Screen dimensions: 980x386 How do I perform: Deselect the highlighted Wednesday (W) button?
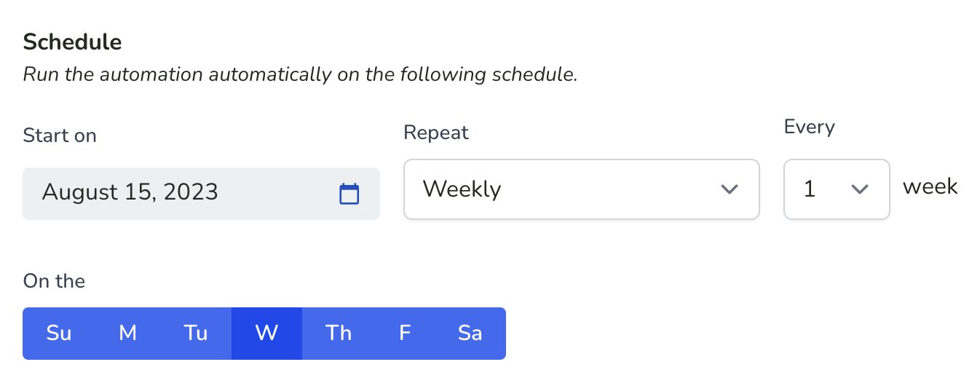click(x=266, y=334)
